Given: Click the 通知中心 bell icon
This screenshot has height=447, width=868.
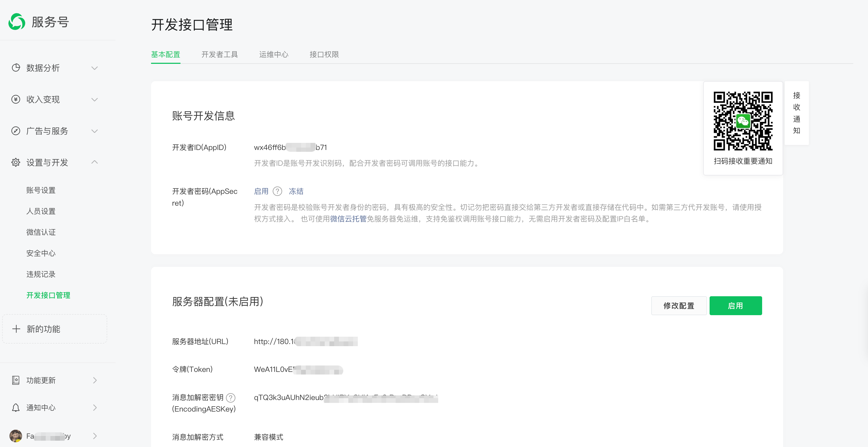Looking at the screenshot, I should (16, 408).
